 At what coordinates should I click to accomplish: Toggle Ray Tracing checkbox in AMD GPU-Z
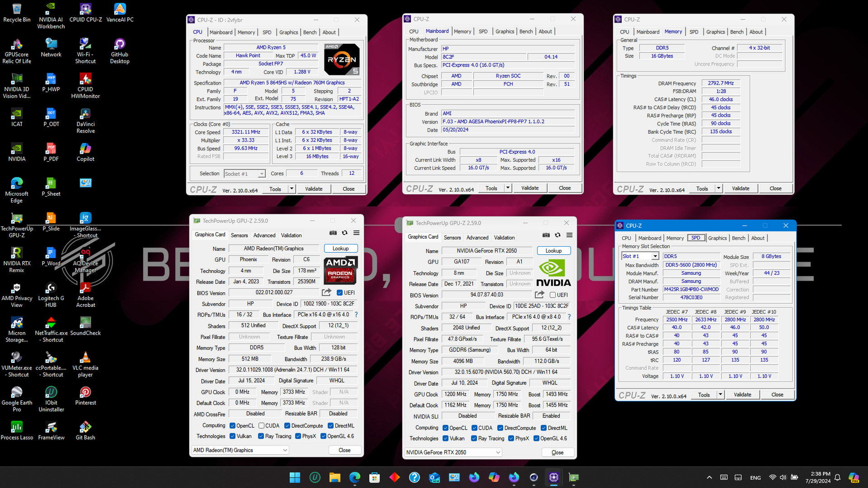tap(261, 436)
